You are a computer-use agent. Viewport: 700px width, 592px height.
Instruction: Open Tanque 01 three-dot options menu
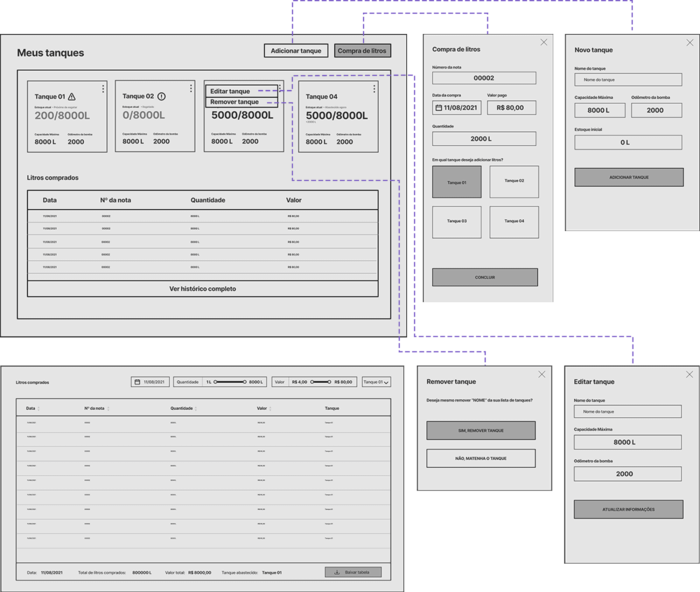pos(103,89)
